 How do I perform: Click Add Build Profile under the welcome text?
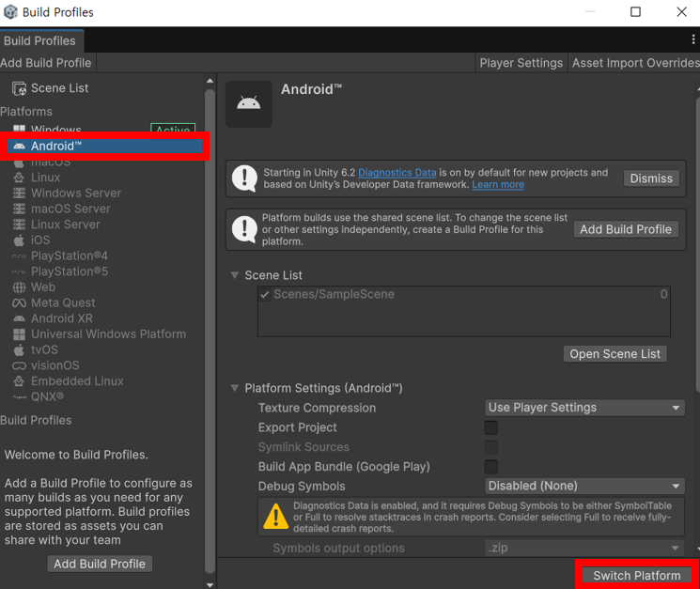click(100, 564)
